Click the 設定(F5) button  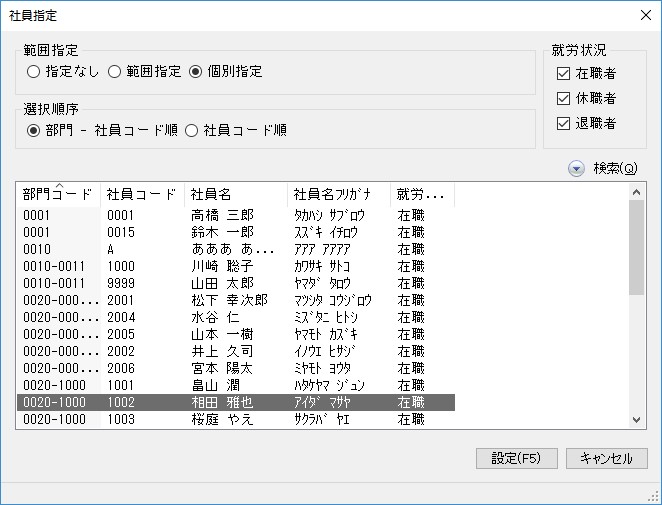pos(516,458)
